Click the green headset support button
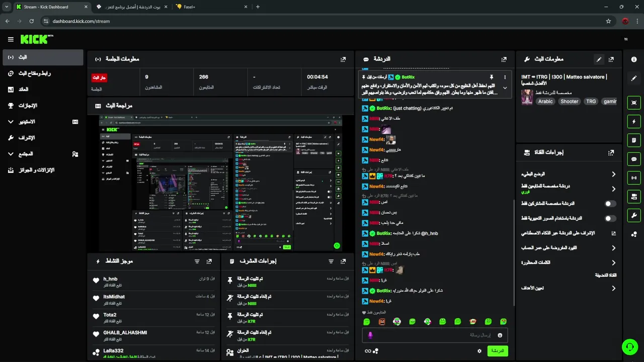This screenshot has height=362, width=644. [629, 347]
